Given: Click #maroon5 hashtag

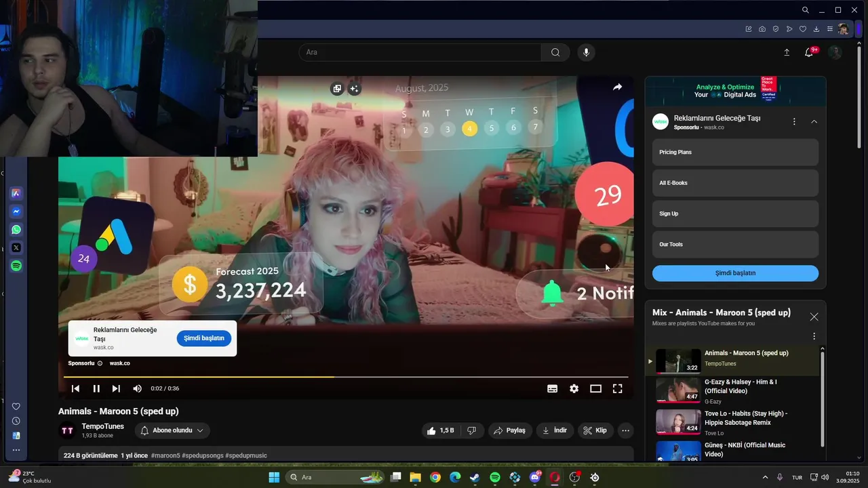Looking at the screenshot, I should click(165, 455).
